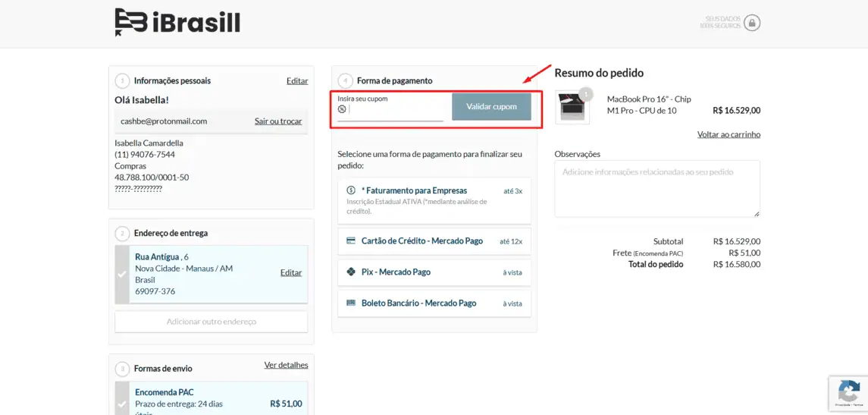
Task: Click the Boleto barcode icon
Action: click(x=350, y=303)
